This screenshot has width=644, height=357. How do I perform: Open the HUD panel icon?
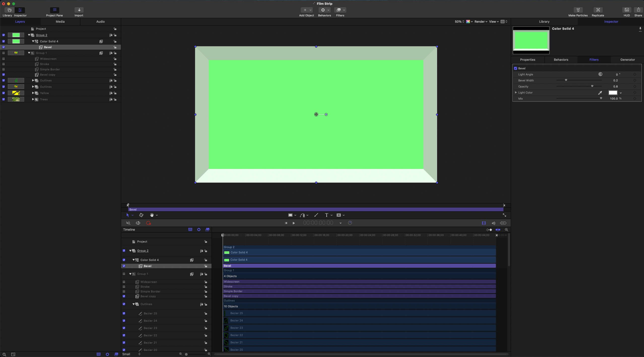click(x=627, y=10)
